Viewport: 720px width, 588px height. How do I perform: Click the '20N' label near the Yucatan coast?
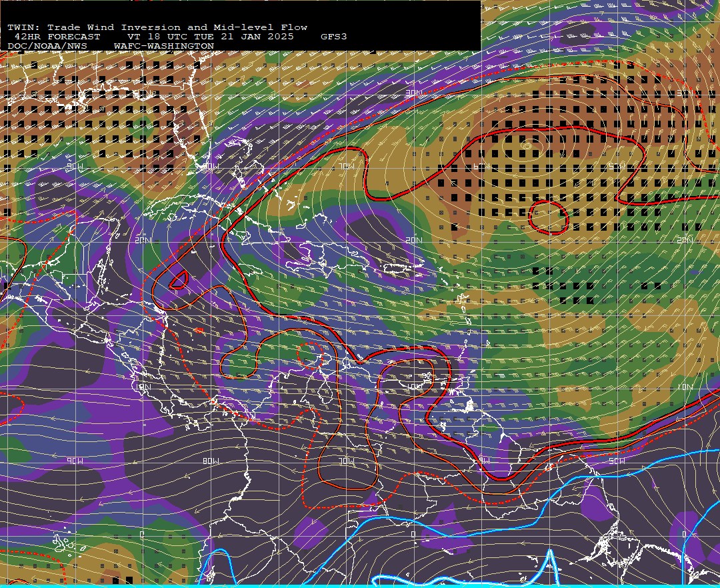click(x=143, y=240)
